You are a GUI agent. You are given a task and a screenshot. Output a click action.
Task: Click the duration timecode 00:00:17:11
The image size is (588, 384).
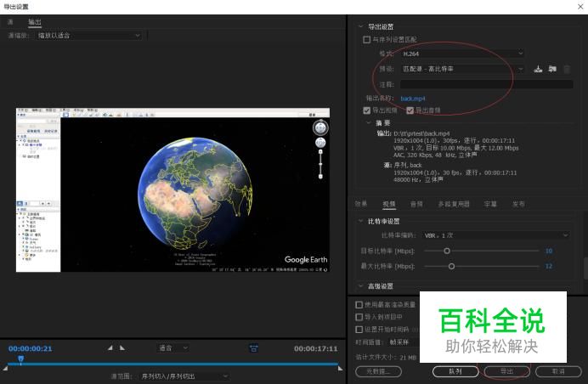(x=315, y=348)
